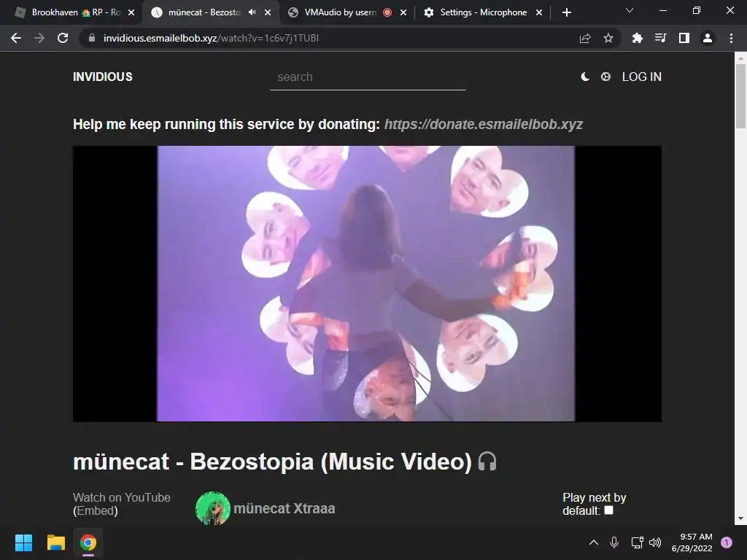Image resolution: width=747 pixels, height=560 pixels.
Task: Open the notification badge in taskbar
Action: click(x=727, y=542)
